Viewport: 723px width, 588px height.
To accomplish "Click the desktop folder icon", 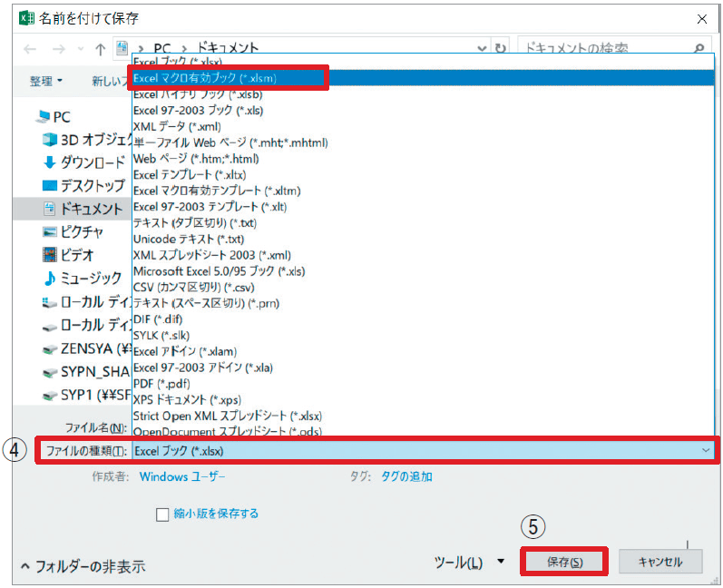I will (x=49, y=185).
